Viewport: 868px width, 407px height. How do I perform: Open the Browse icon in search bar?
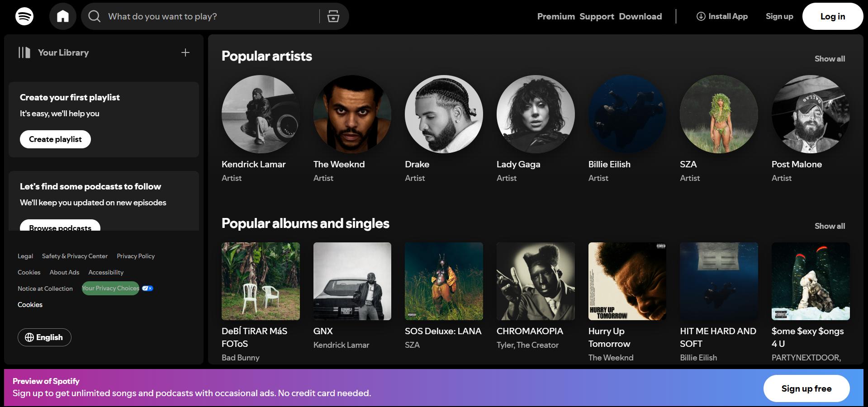pos(333,17)
